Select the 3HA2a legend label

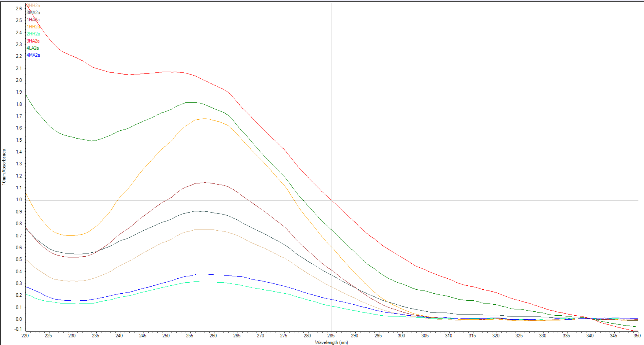coord(33,41)
